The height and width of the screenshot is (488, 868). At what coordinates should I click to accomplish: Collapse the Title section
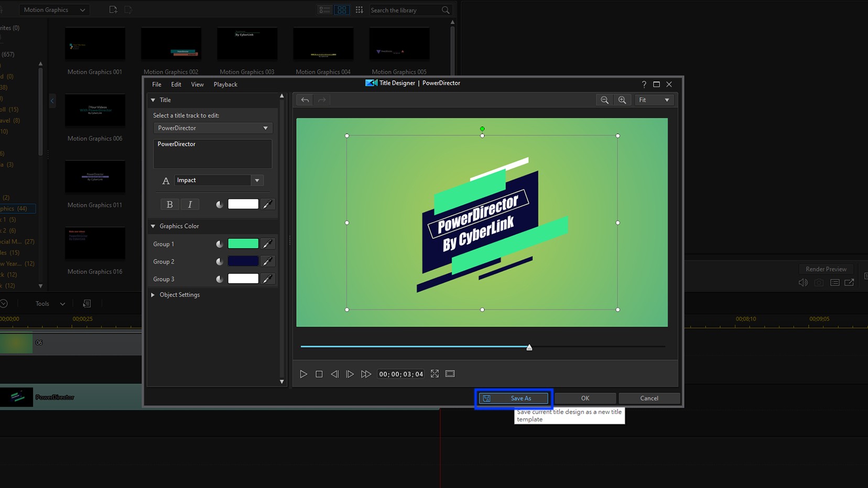(153, 100)
